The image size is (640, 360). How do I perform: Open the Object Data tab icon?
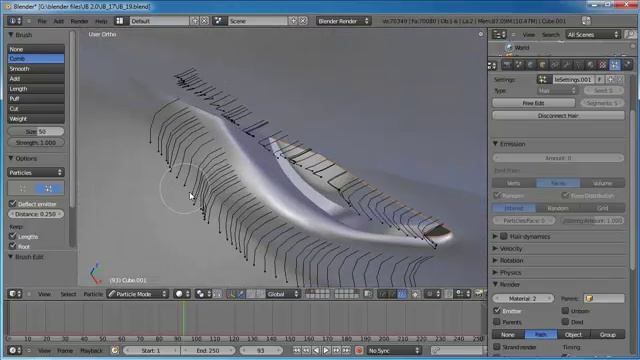coord(578,64)
